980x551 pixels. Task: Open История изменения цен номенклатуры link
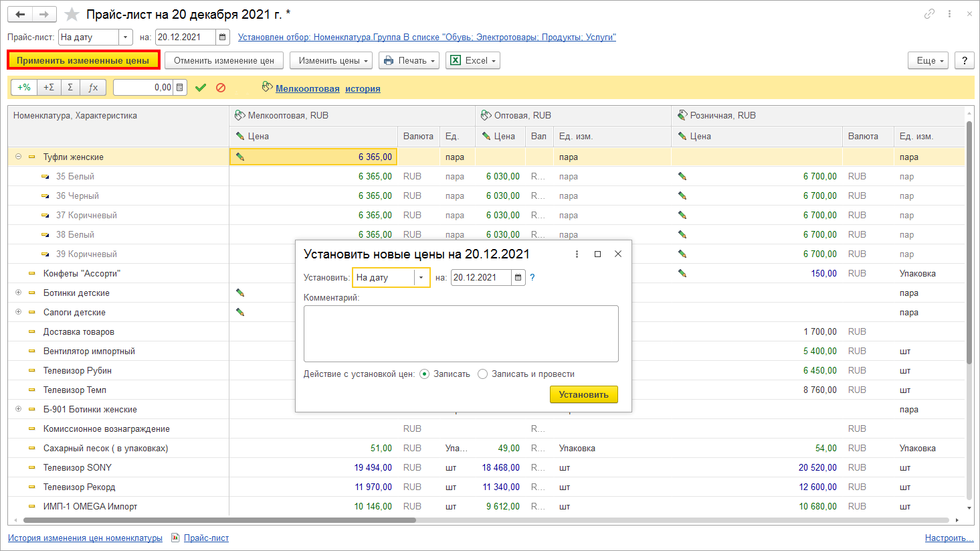[x=85, y=538]
